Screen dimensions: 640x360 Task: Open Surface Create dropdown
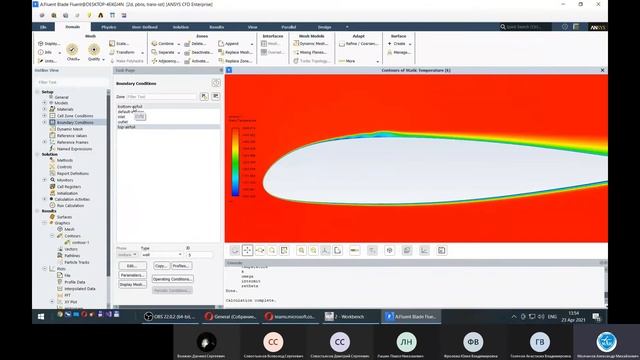click(410, 44)
